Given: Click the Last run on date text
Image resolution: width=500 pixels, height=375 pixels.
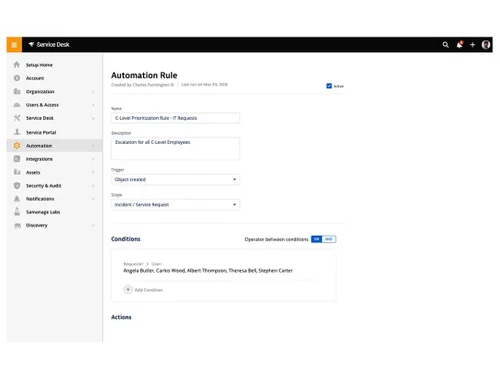Looking at the screenshot, I should tap(204, 84).
